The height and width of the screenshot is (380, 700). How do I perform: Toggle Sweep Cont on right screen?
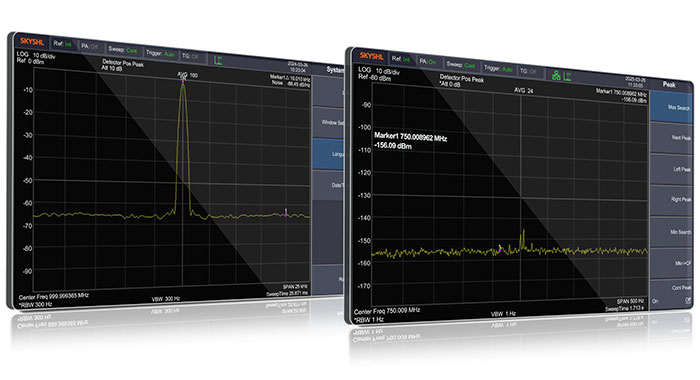point(461,65)
